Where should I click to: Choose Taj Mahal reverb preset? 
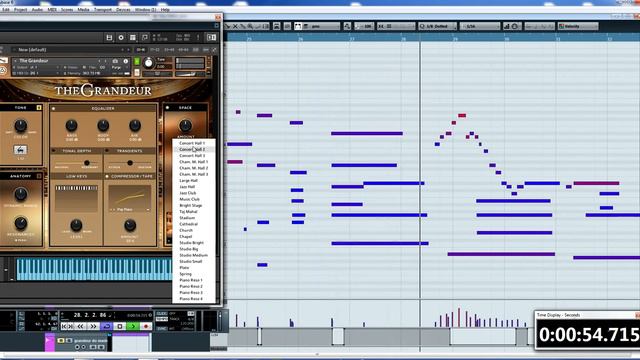click(x=188, y=211)
